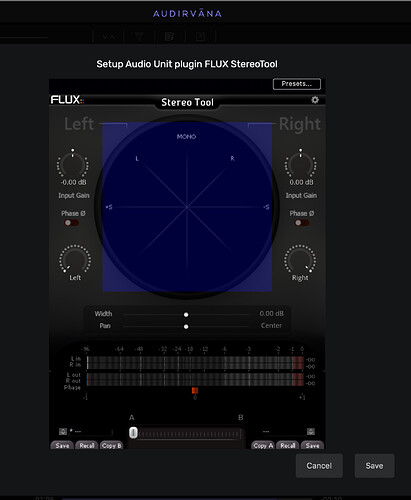
Task: Open the FLUX plugin settings gear
Action: [315, 100]
